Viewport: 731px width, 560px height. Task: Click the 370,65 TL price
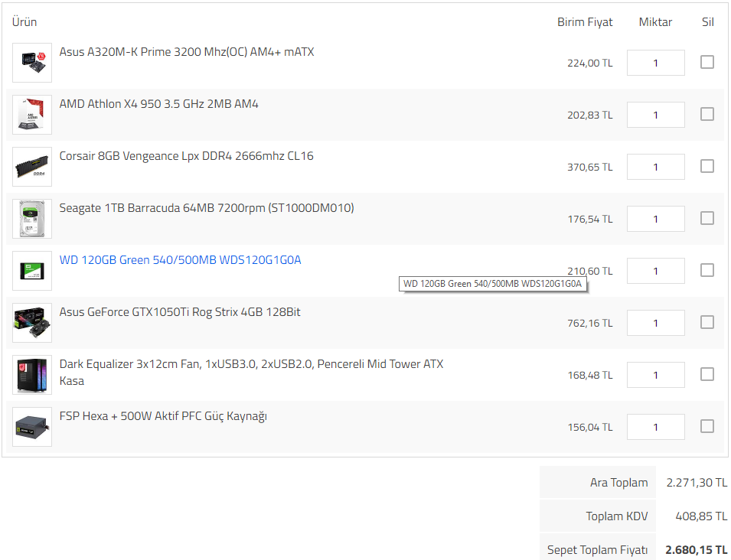click(589, 167)
